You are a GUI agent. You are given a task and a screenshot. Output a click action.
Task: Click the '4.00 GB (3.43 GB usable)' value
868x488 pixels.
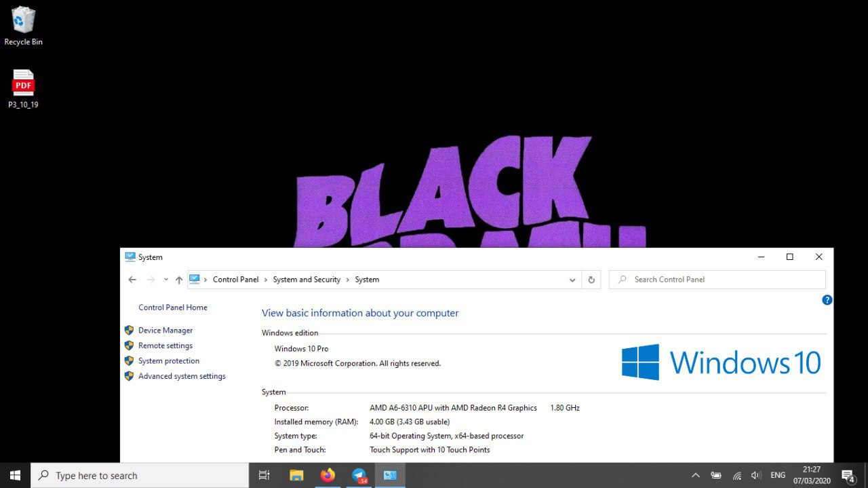pos(410,422)
